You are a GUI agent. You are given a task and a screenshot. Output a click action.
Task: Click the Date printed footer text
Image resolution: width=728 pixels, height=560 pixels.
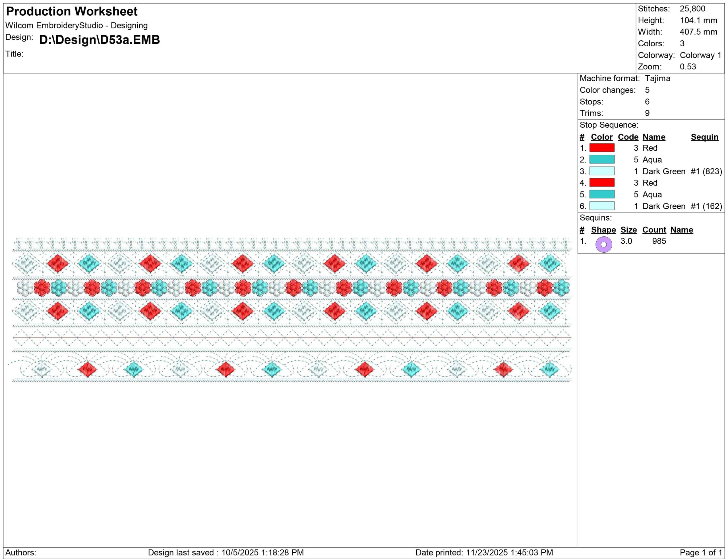pyautogui.click(x=484, y=553)
